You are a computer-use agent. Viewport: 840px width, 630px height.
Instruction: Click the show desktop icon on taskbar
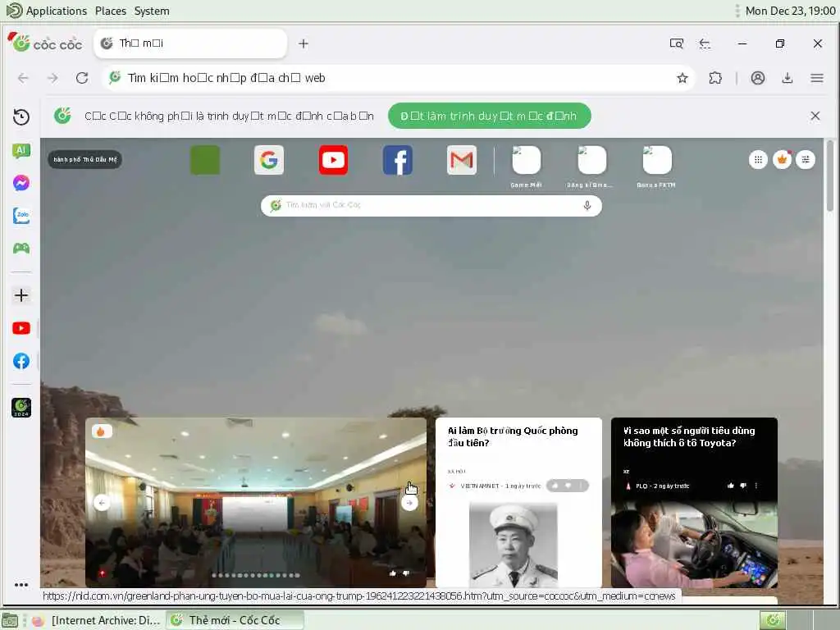pyautogui.click(x=10, y=620)
